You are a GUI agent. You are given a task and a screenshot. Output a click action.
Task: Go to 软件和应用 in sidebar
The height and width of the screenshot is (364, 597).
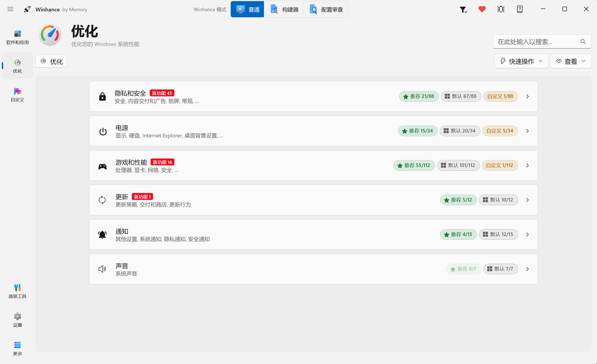tap(18, 37)
